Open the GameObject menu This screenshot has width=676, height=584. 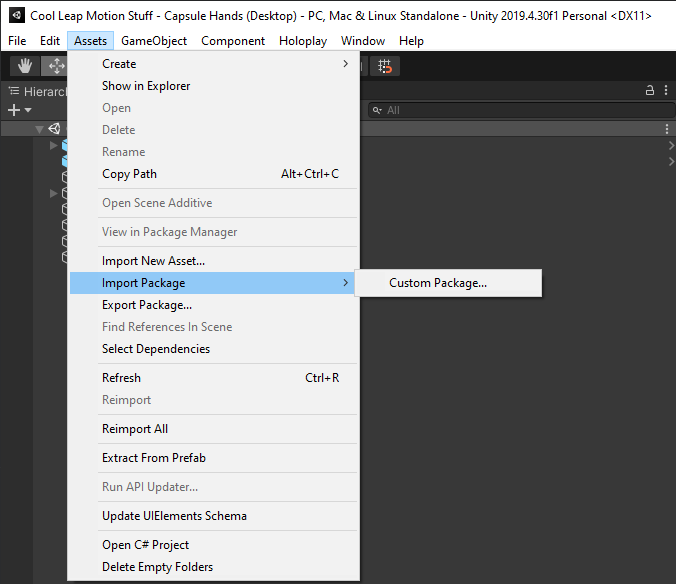(x=152, y=41)
